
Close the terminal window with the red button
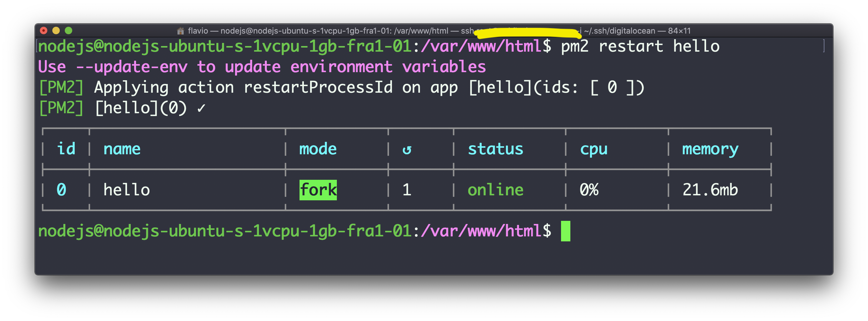[44, 30]
